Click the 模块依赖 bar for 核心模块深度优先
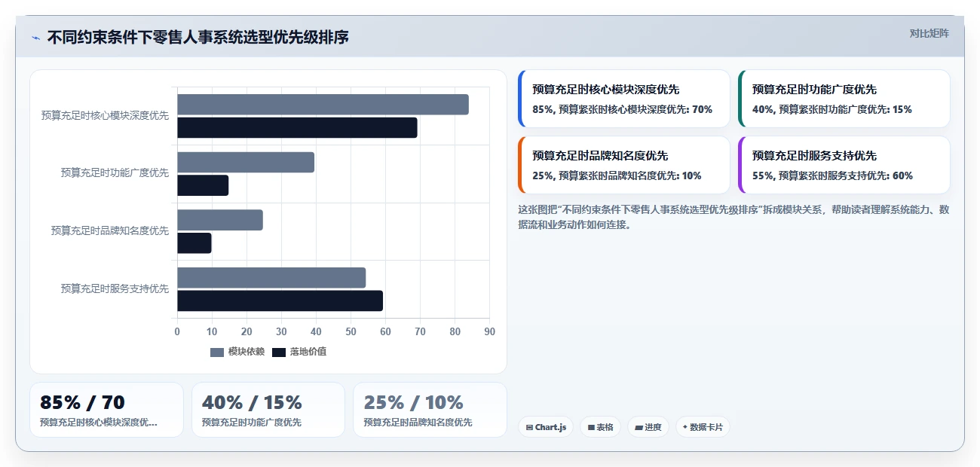 point(323,105)
